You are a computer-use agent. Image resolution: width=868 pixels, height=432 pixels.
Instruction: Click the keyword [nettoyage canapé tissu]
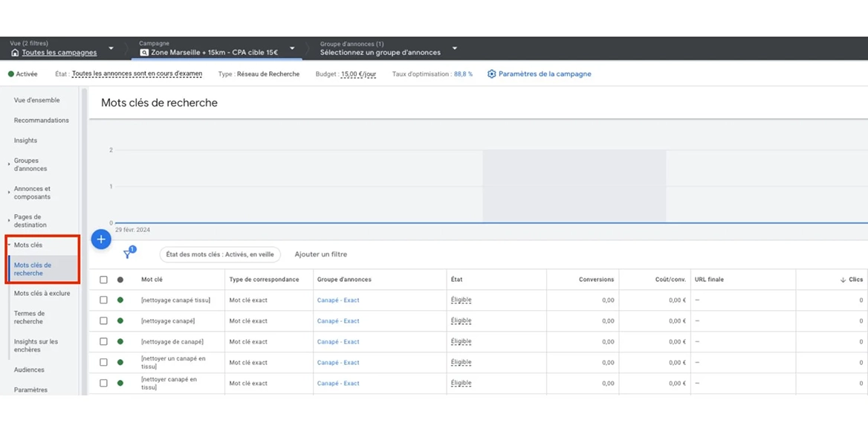pos(175,300)
